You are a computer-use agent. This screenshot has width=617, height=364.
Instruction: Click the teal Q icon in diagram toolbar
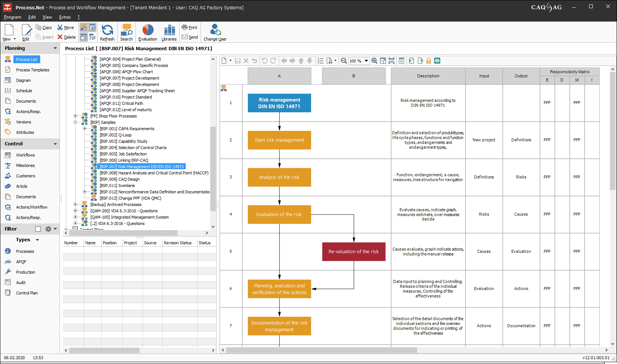(437, 61)
